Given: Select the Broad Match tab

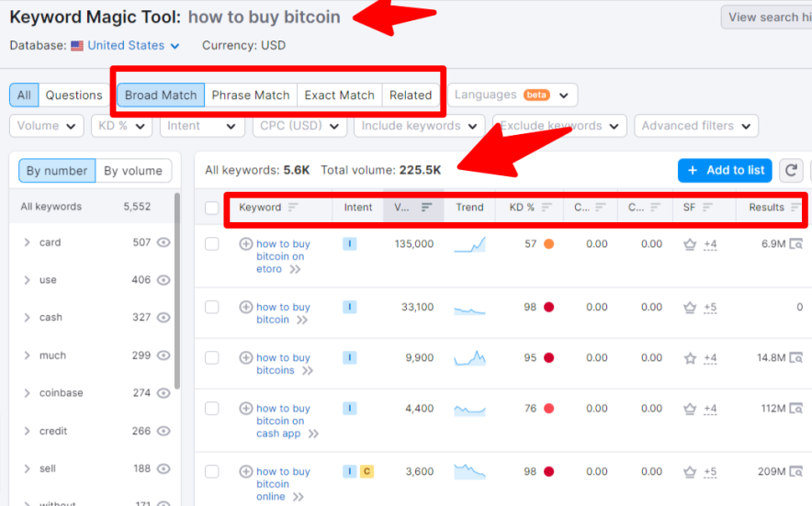Looking at the screenshot, I should tap(161, 96).
